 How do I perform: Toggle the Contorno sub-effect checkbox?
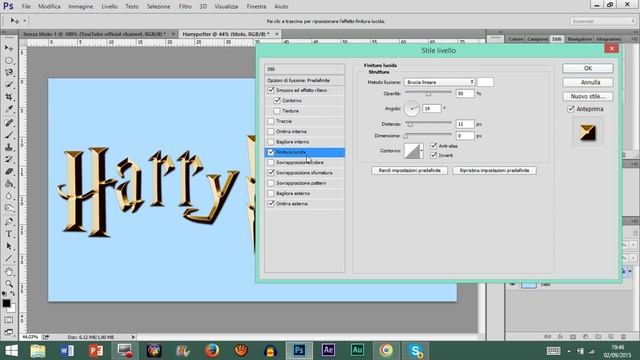pyautogui.click(x=277, y=100)
